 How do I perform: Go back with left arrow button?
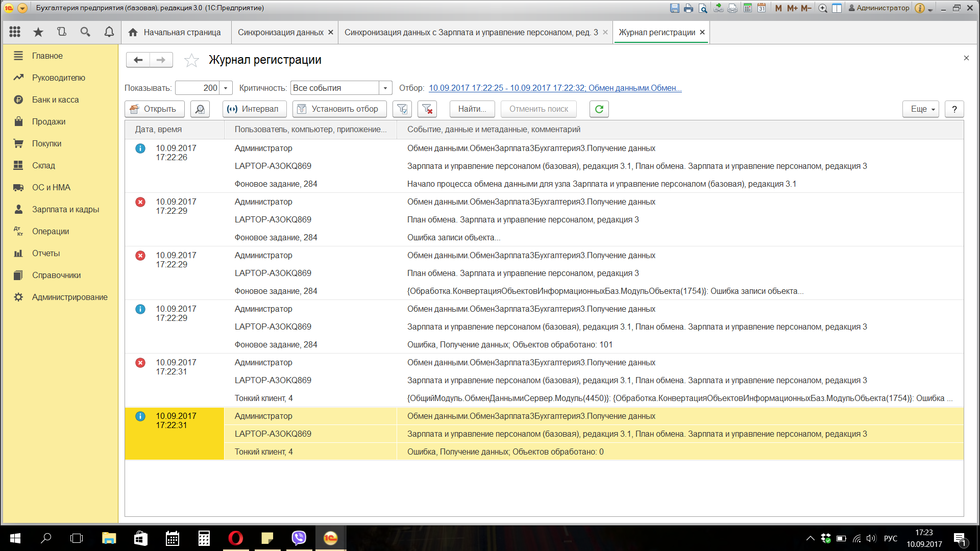coord(138,60)
